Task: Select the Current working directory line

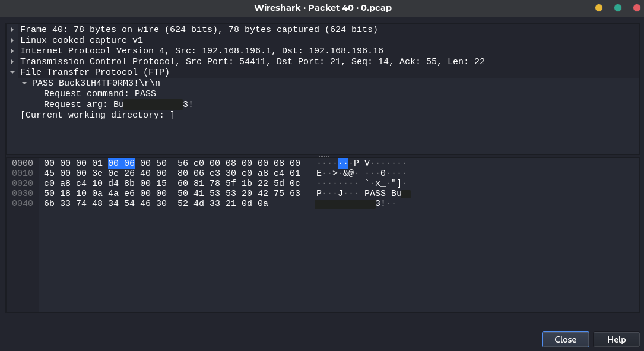Action: click(97, 115)
